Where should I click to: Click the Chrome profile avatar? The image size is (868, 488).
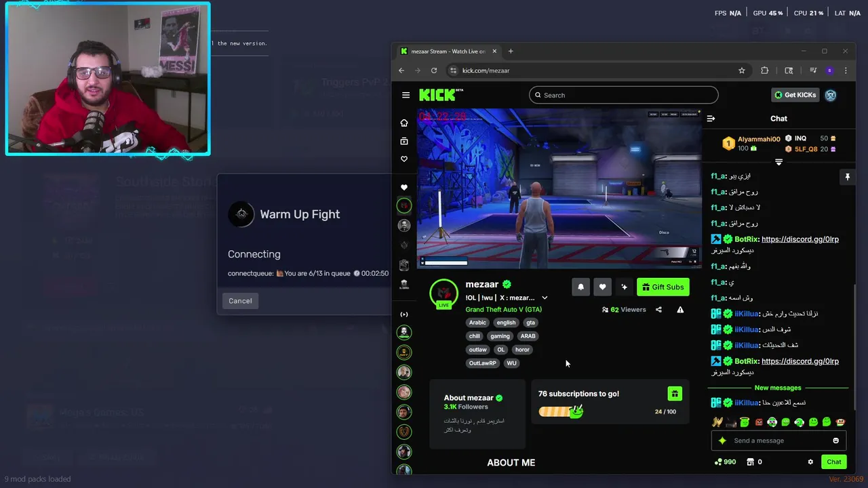click(x=829, y=70)
